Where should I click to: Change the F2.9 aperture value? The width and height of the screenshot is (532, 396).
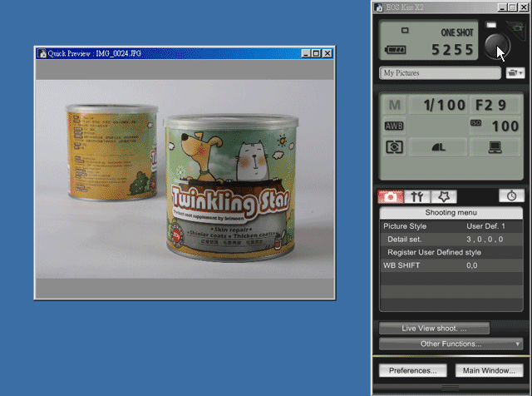coord(495,105)
